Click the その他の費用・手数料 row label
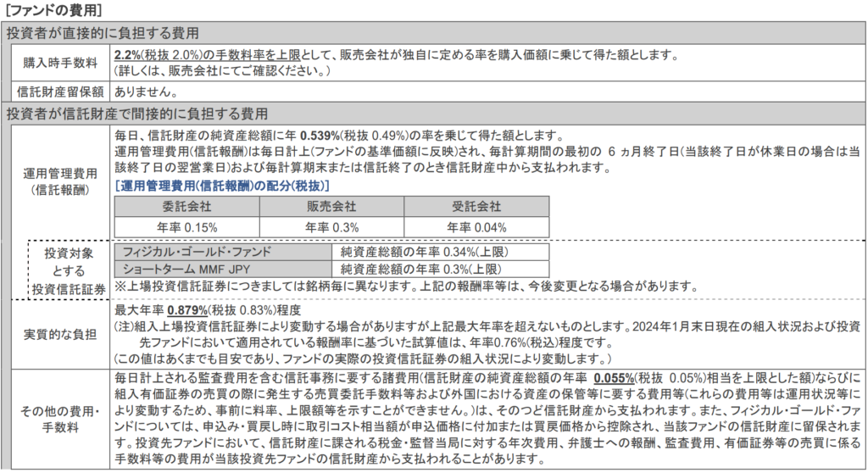Viewport: 868px width, 473px height. 58,419
